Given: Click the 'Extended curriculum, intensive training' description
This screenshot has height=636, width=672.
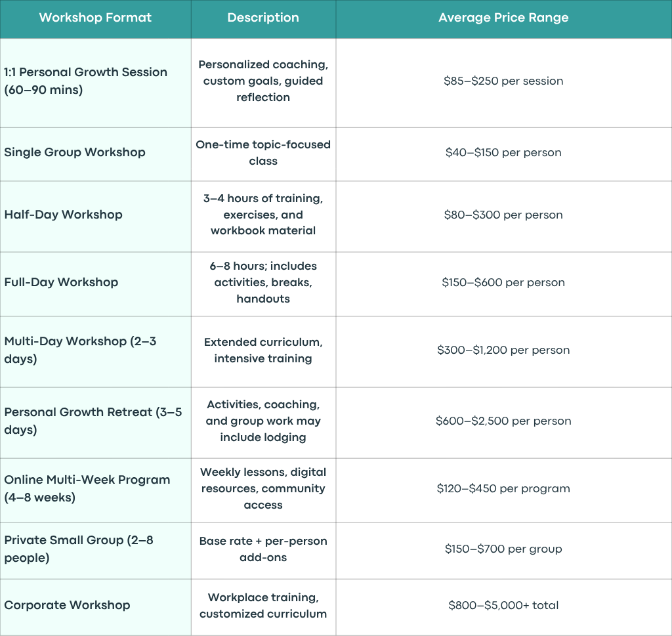Looking at the screenshot, I should [263, 350].
